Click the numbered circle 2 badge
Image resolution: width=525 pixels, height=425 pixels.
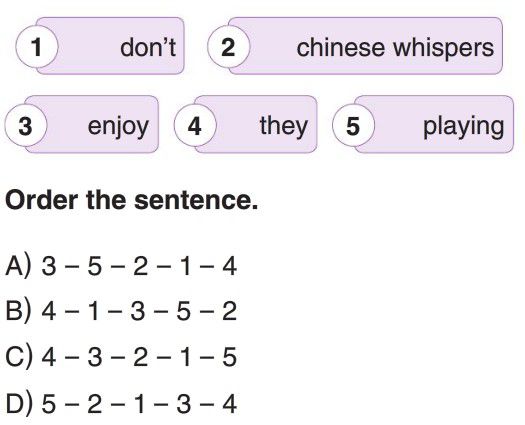(x=228, y=47)
